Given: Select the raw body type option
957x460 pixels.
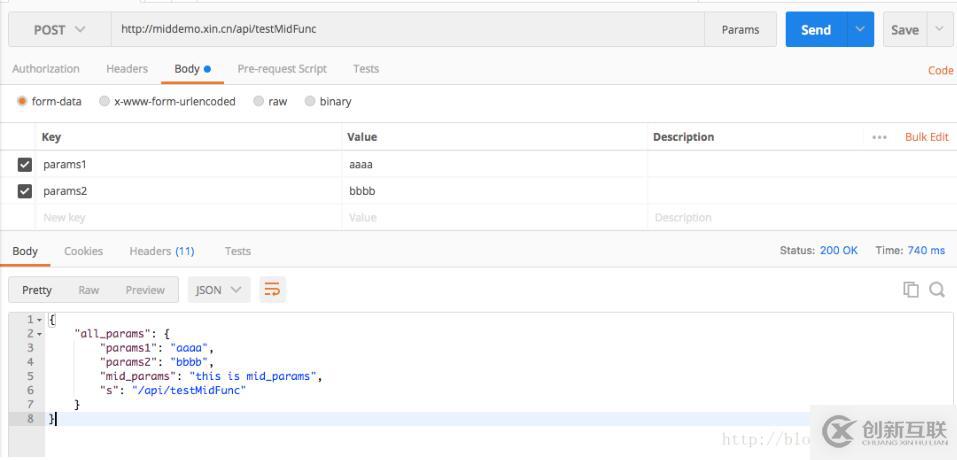Looking at the screenshot, I should click(259, 101).
